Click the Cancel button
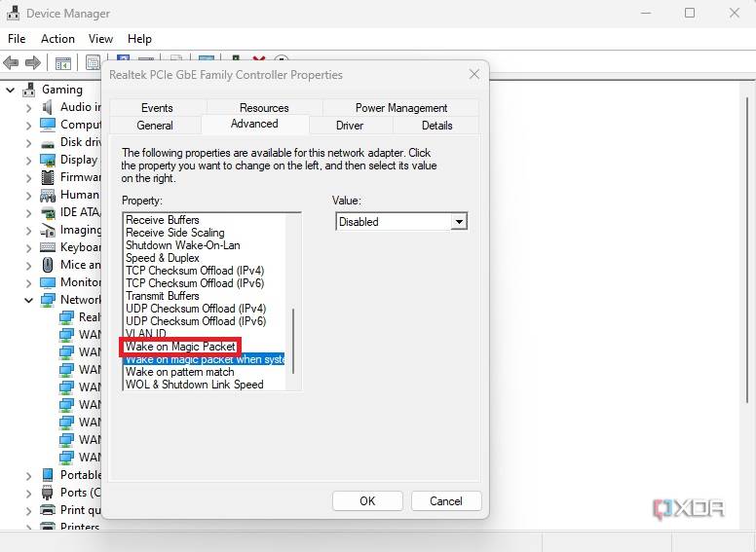The width and height of the screenshot is (756, 552). pyautogui.click(x=446, y=501)
